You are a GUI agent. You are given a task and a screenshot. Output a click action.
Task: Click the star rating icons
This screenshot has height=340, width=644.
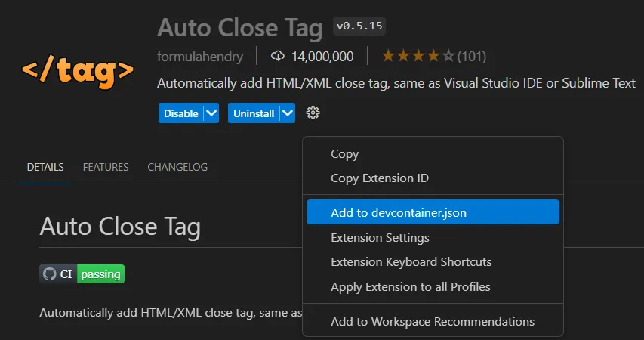click(418, 56)
